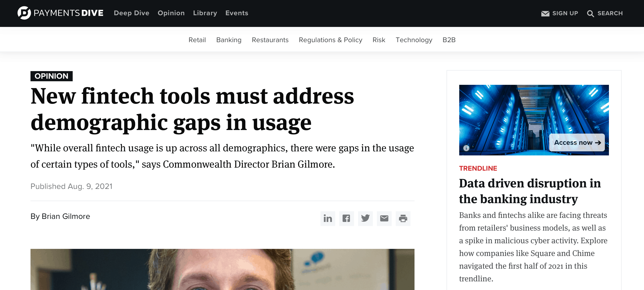Share the article on Twitter
This screenshot has height=290, width=644.
tap(365, 219)
